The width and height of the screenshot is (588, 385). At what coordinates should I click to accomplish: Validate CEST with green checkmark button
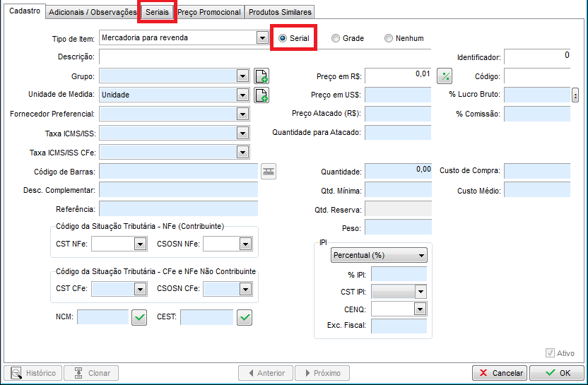[x=245, y=317]
